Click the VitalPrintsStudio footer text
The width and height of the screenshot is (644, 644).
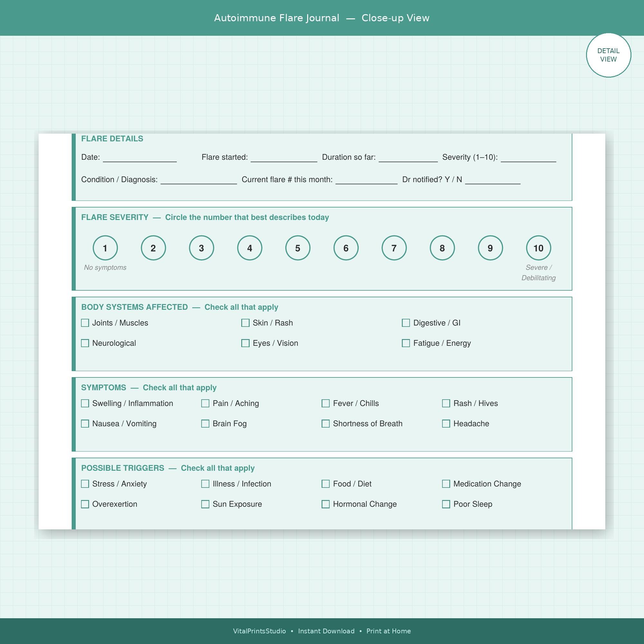(259, 631)
